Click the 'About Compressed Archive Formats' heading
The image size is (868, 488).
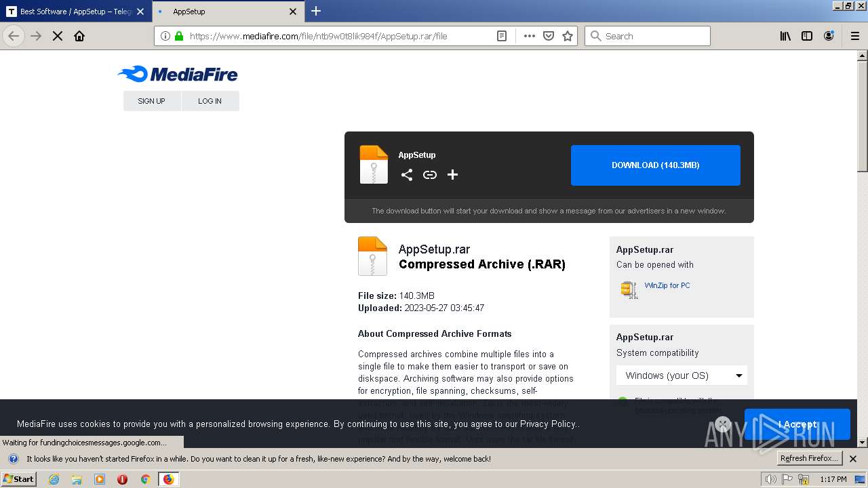(435, 333)
